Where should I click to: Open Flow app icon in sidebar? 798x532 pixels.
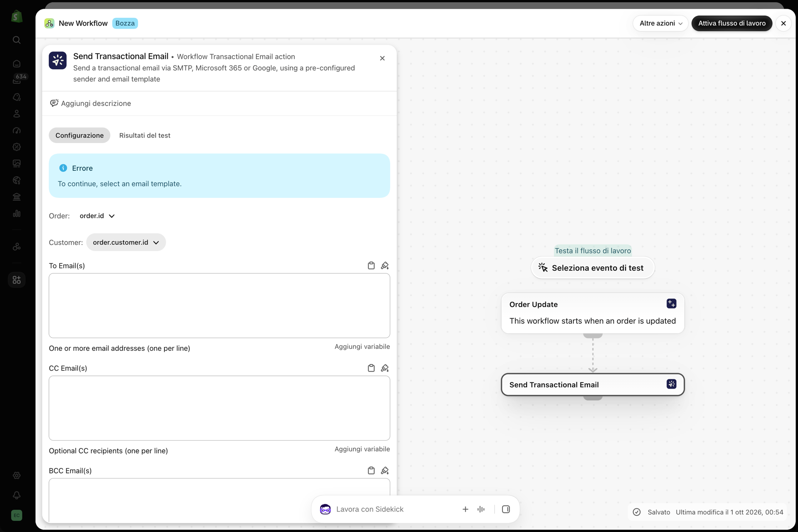17,246
